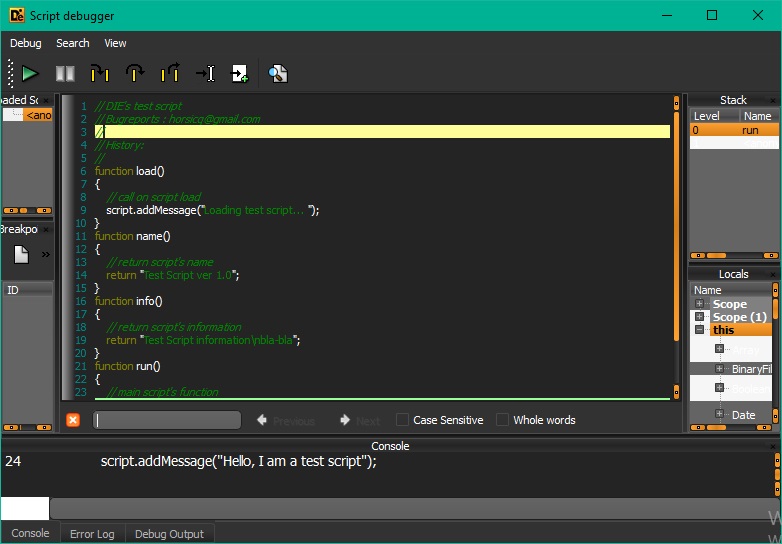Expand the first Scope tree node
The height and width of the screenshot is (544, 782).
(x=700, y=304)
